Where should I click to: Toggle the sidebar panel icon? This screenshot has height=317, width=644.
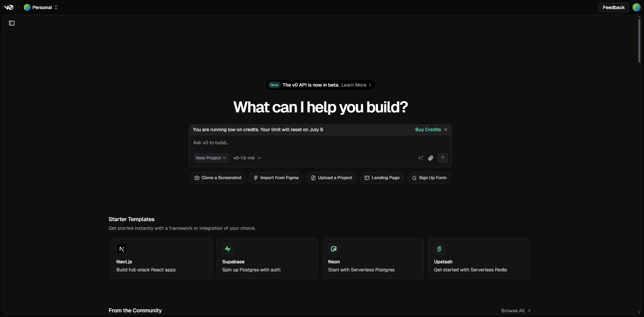(x=12, y=23)
